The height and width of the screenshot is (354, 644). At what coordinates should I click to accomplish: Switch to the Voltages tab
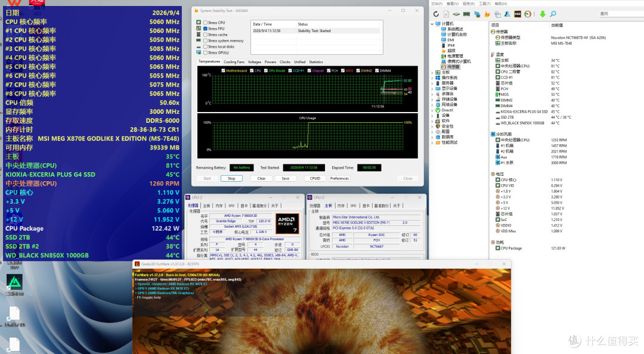tap(254, 62)
